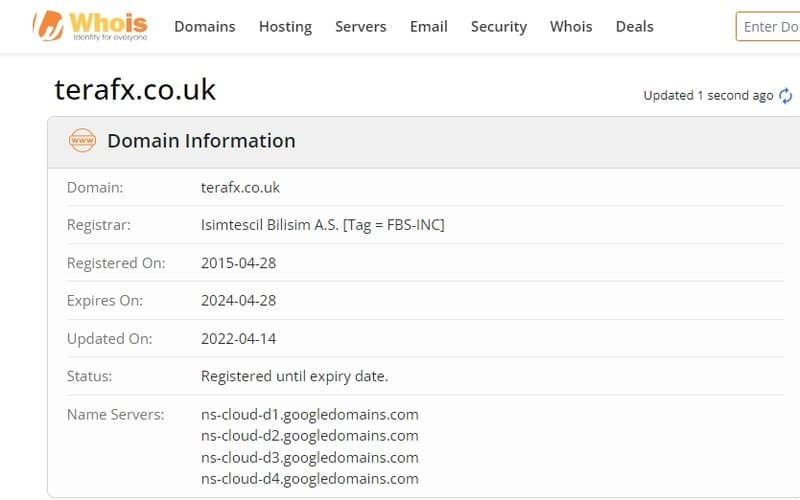Click the Registered On: label
800x500 pixels.
point(116,263)
